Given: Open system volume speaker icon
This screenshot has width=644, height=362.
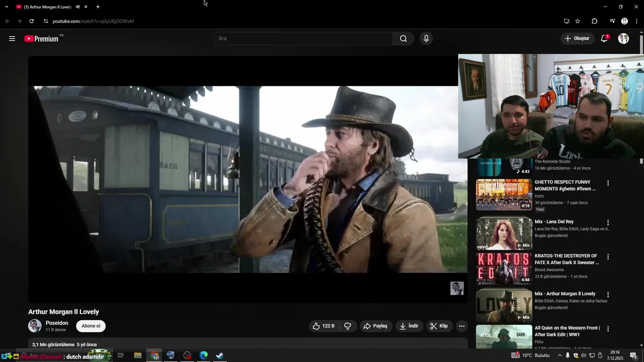Looking at the screenshot, I should pyautogui.click(x=584, y=355).
